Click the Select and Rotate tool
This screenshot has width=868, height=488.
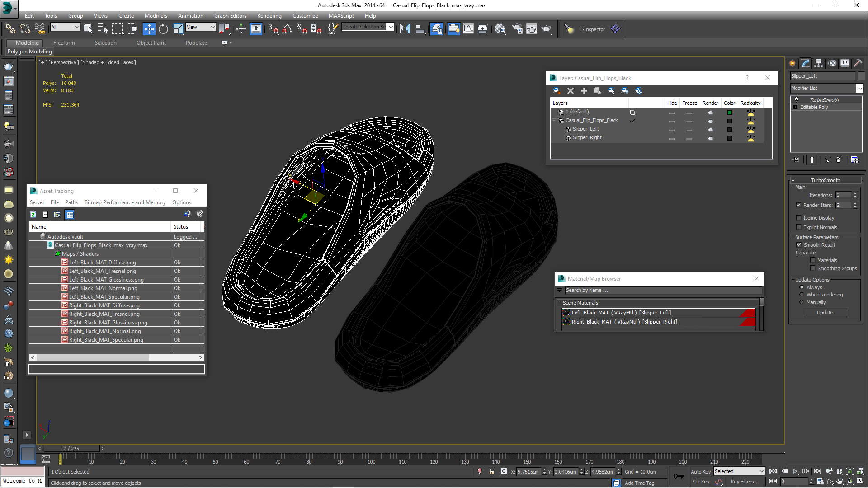tap(163, 29)
